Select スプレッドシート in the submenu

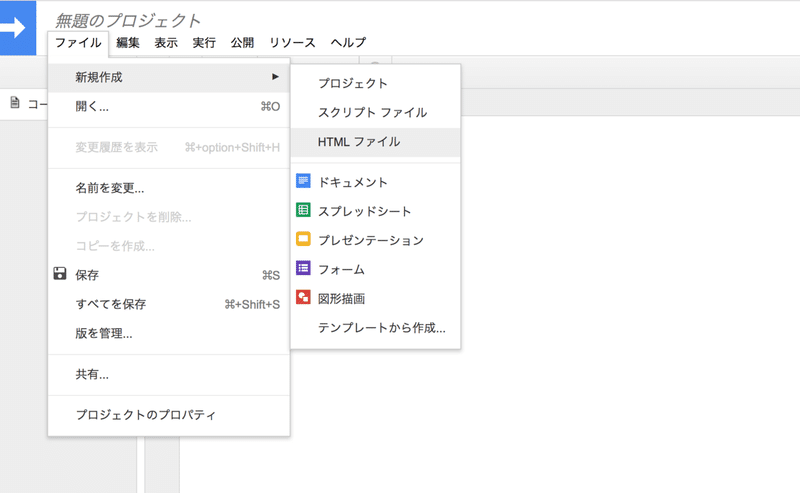pyautogui.click(x=376, y=211)
